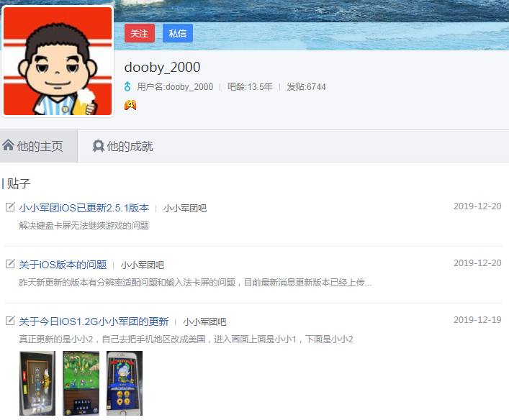
Task: Click the 发贴:6744 text
Action: [x=306, y=87]
